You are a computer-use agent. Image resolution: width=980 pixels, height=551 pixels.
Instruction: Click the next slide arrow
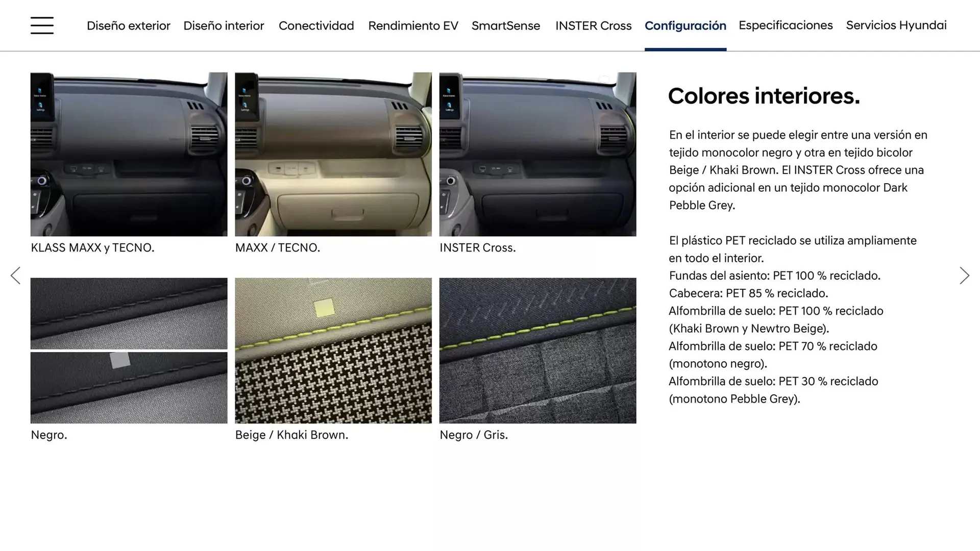pyautogui.click(x=964, y=275)
